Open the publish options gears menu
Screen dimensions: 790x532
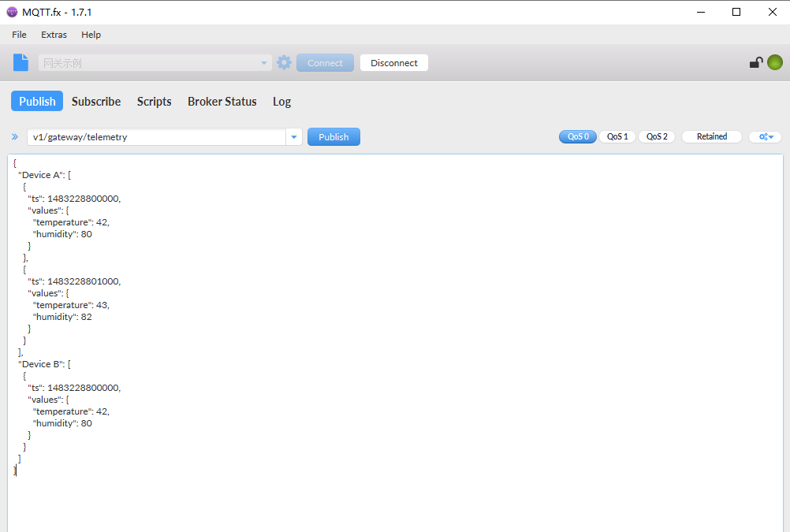pyautogui.click(x=766, y=136)
